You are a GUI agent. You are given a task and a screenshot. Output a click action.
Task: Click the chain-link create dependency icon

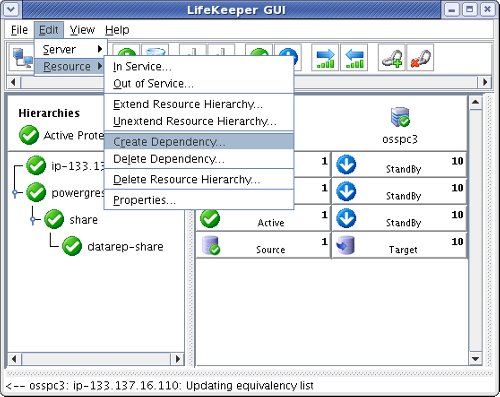pyautogui.click(x=392, y=58)
